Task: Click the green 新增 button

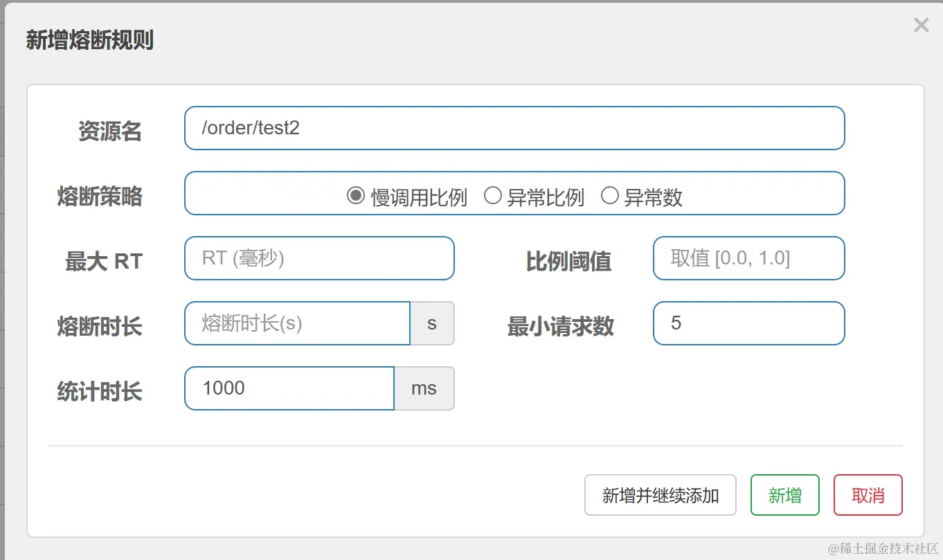Action: point(785,495)
